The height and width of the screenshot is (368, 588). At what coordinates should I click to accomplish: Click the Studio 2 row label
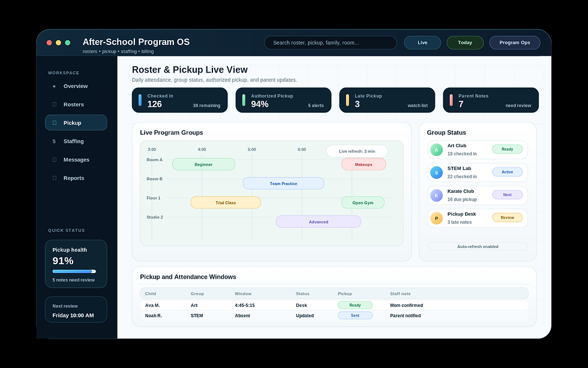click(155, 217)
